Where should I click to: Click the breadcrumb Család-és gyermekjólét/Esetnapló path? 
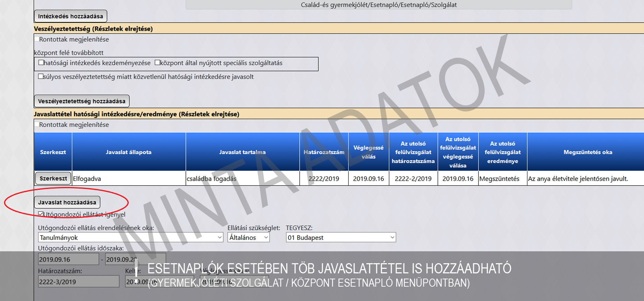(x=379, y=5)
